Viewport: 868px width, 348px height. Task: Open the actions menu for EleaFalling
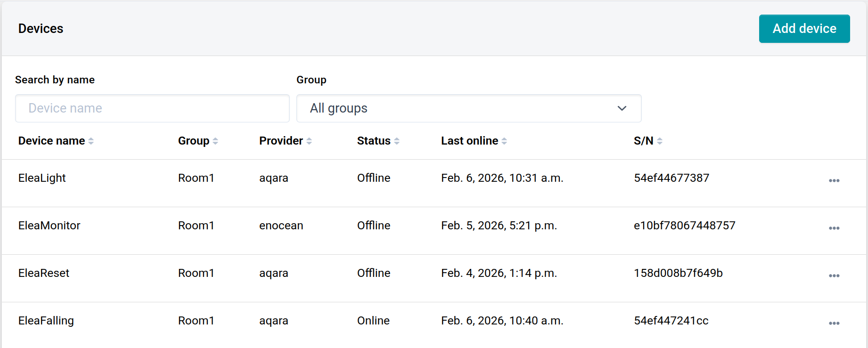(x=834, y=324)
